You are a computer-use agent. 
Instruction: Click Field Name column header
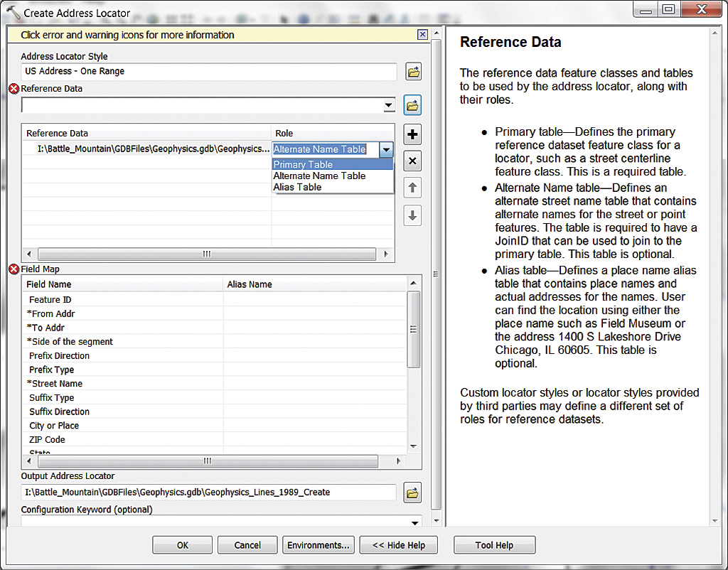click(x=123, y=284)
